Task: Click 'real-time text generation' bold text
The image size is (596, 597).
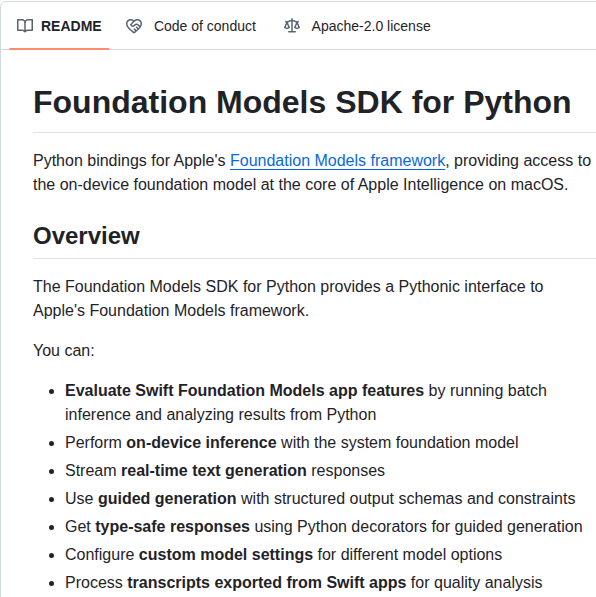Action: click(214, 471)
